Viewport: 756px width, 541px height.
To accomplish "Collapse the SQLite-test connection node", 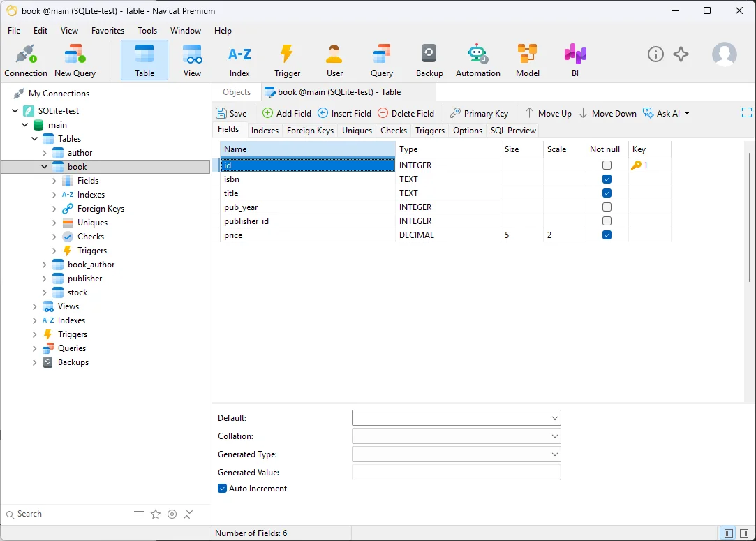I will point(15,111).
